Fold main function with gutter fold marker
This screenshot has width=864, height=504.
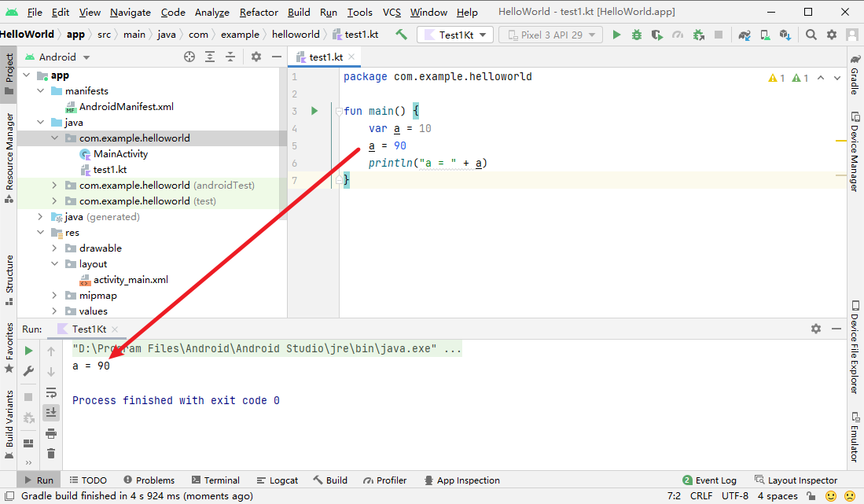(x=339, y=112)
